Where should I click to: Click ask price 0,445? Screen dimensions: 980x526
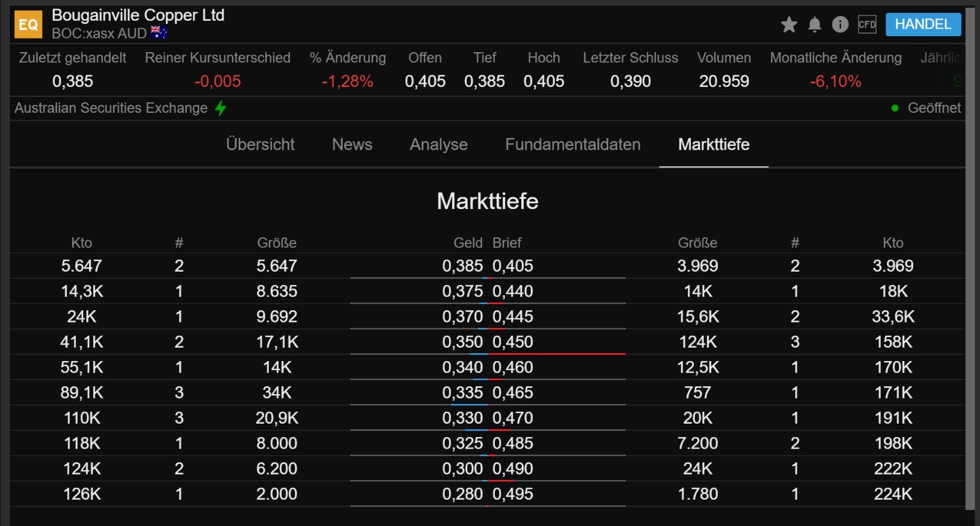[513, 317]
